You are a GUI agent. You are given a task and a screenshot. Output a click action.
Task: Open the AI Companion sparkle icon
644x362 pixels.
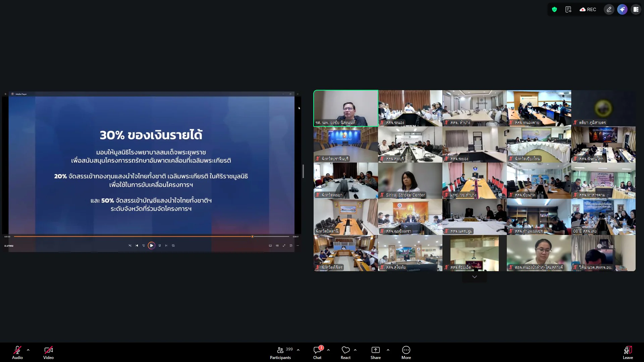tap(623, 9)
